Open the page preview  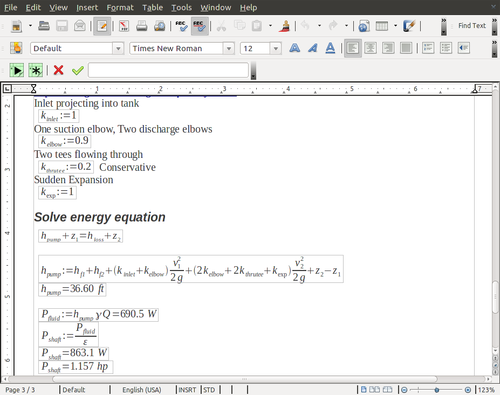pos(159,26)
